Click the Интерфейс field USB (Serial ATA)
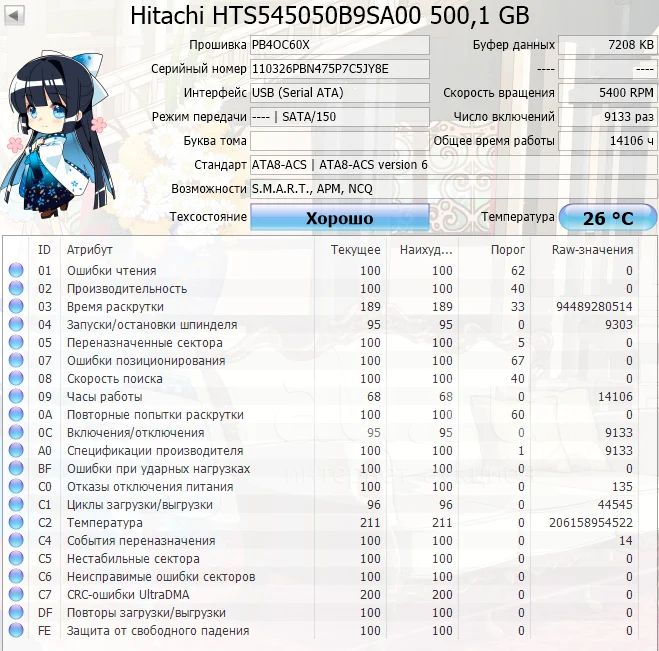The image size is (659, 651). click(x=340, y=93)
